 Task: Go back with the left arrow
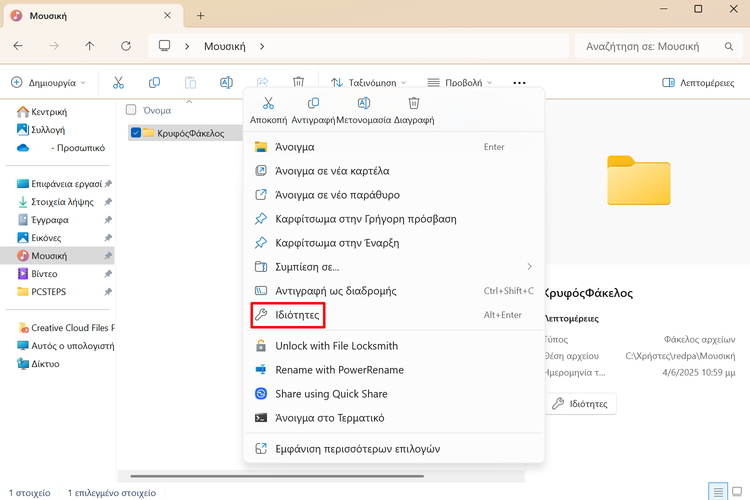[18, 46]
